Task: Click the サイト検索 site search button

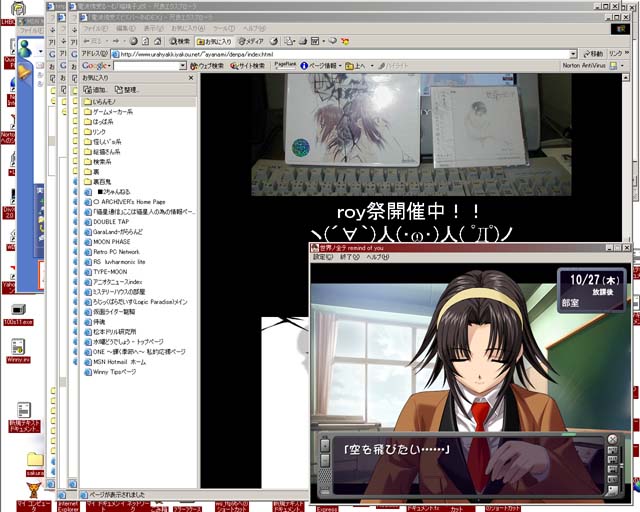Action: (247, 66)
